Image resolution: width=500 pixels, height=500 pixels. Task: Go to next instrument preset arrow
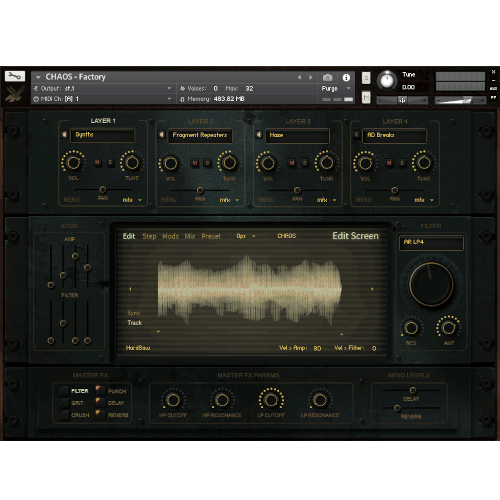[311, 77]
